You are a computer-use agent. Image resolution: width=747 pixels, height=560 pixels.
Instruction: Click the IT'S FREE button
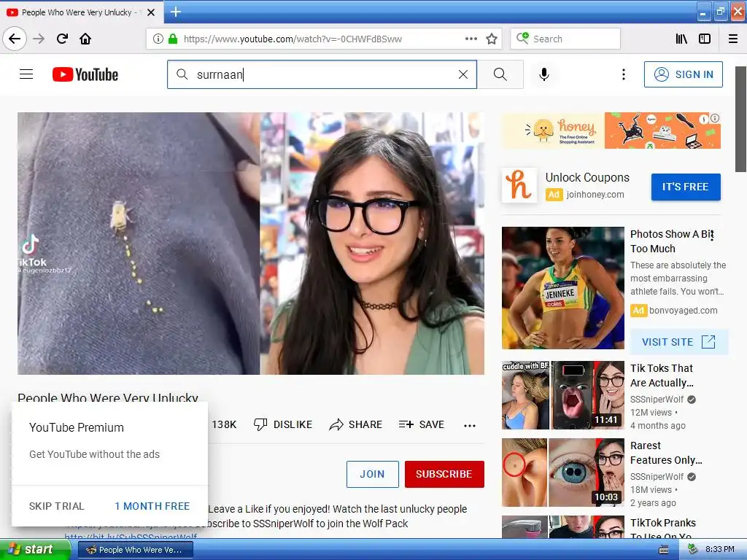point(686,187)
